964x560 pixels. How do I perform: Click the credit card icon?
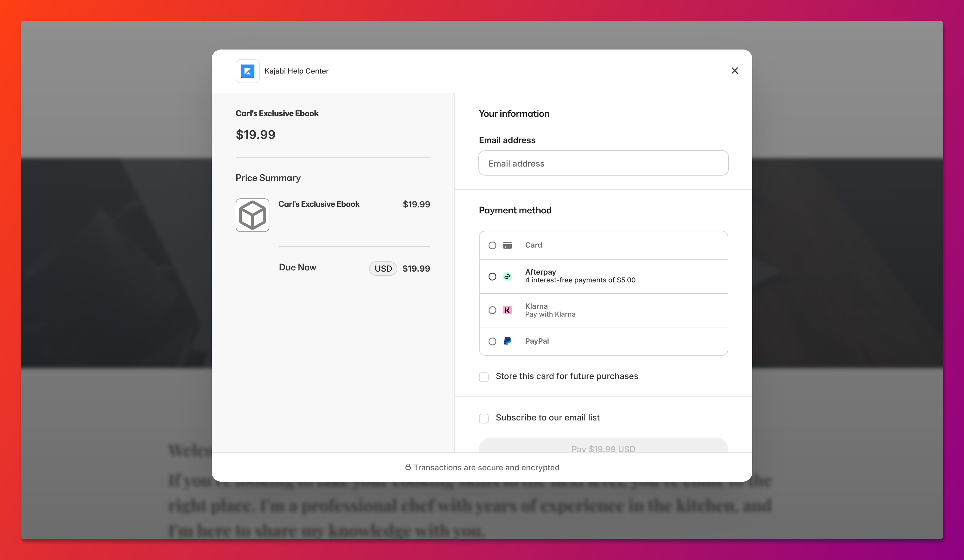click(x=507, y=245)
